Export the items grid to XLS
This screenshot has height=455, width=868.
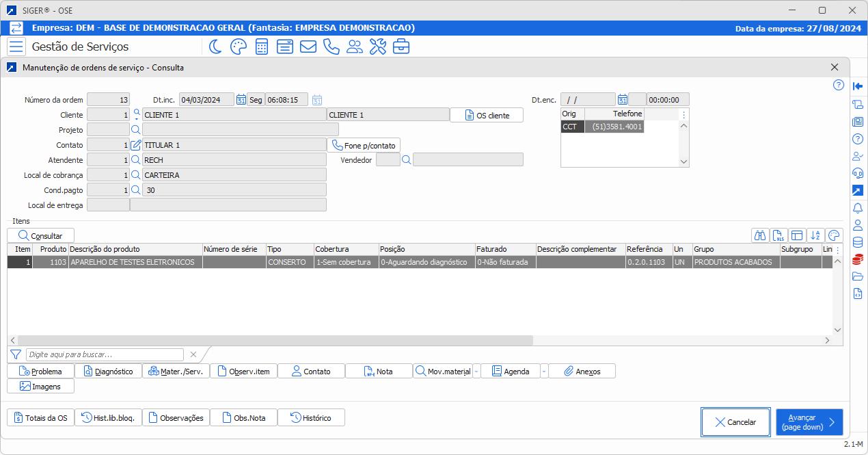[779, 235]
